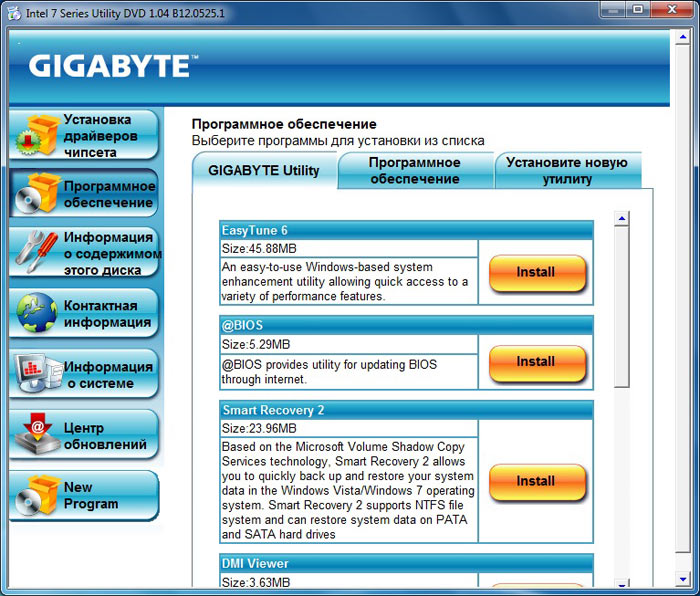
Task: Open Контактная информация section
Action: point(84,313)
